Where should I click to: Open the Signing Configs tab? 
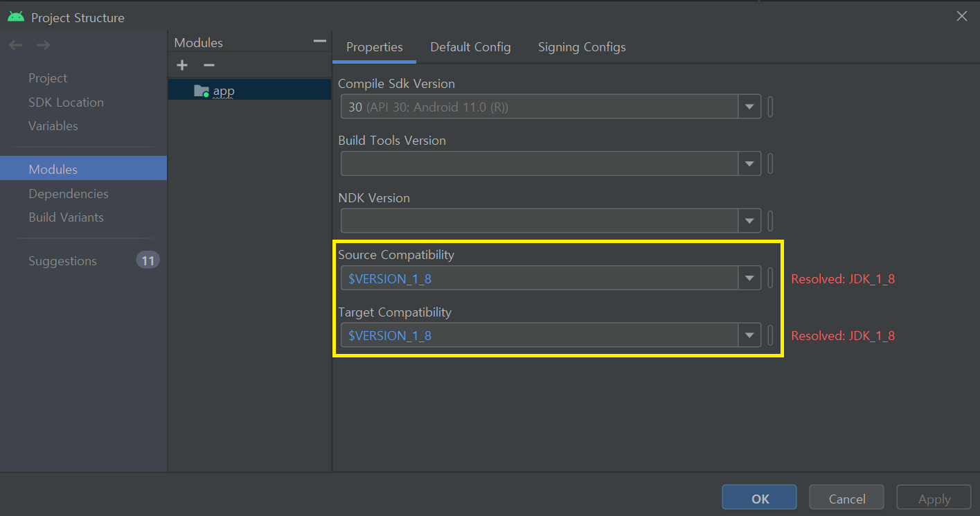582,47
